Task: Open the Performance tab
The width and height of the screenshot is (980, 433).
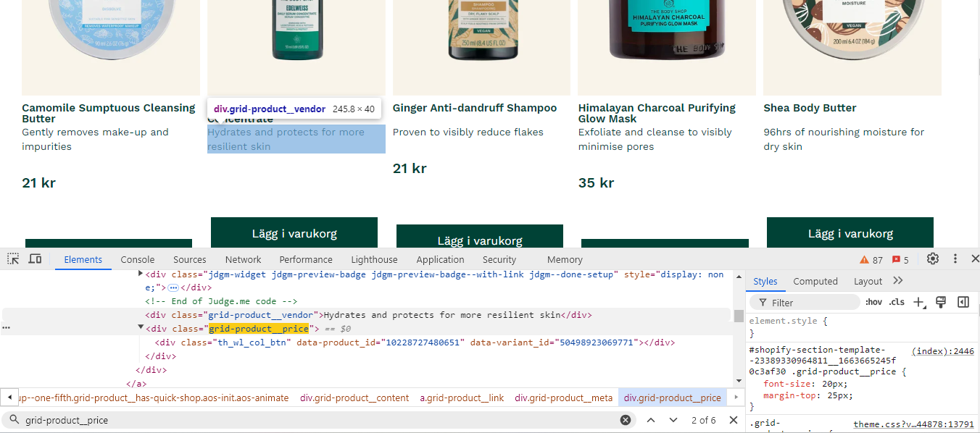Action: [x=306, y=260]
